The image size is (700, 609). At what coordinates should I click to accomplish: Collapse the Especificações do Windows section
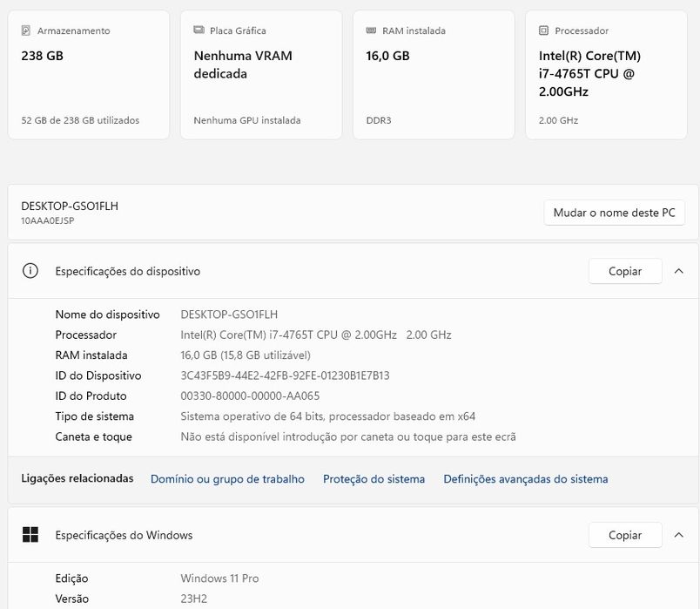(679, 535)
